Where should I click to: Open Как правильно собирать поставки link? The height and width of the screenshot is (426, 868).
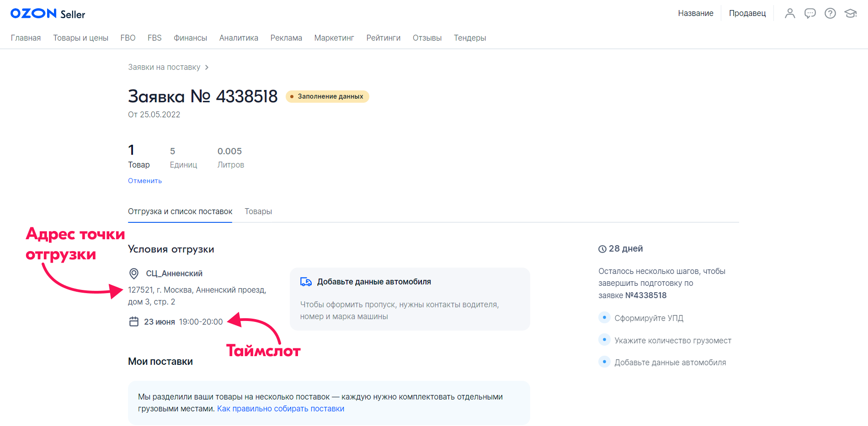pyautogui.click(x=281, y=409)
